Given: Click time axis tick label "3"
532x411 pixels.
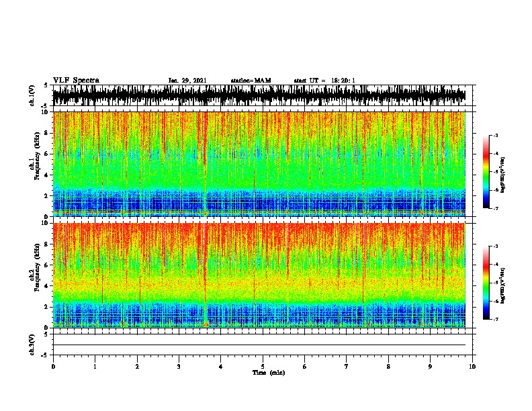Looking at the screenshot, I should (179, 367).
